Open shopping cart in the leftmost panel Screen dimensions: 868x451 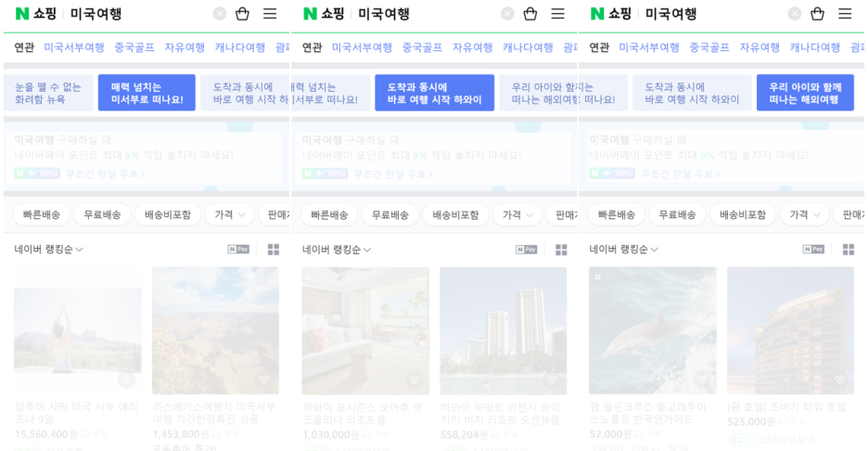click(x=243, y=14)
